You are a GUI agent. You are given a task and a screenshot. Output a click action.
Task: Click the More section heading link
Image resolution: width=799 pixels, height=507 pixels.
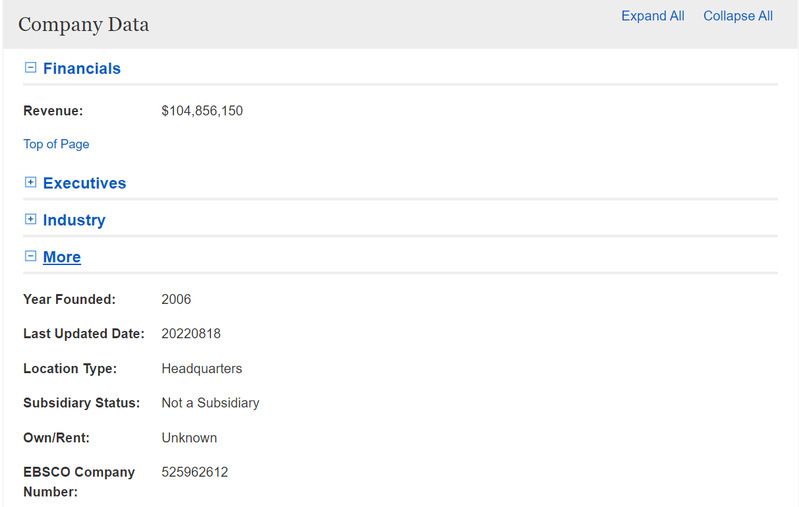[x=62, y=257]
